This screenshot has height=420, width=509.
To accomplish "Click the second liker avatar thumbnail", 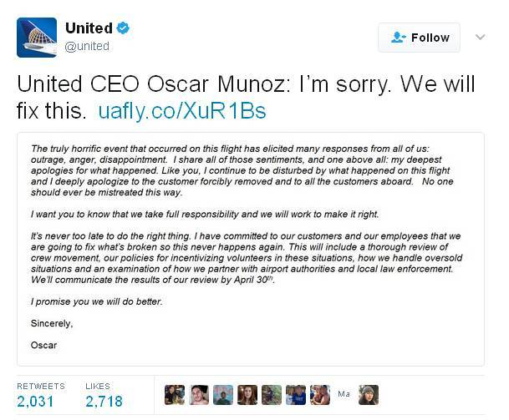I will click(199, 395).
